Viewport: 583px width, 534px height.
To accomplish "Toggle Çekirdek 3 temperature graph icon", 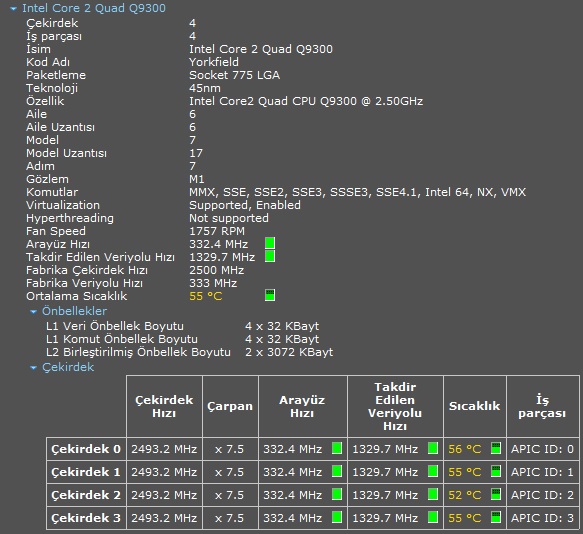I will point(496,517).
